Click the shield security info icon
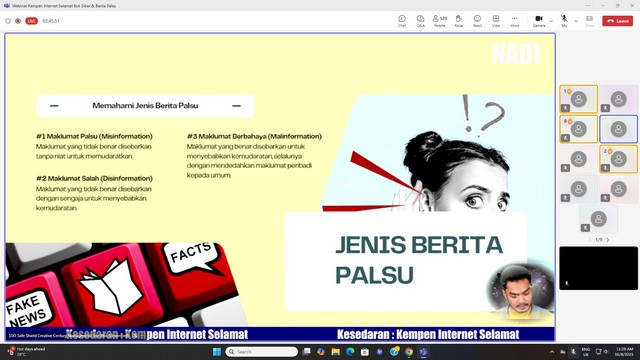 (x=8, y=21)
